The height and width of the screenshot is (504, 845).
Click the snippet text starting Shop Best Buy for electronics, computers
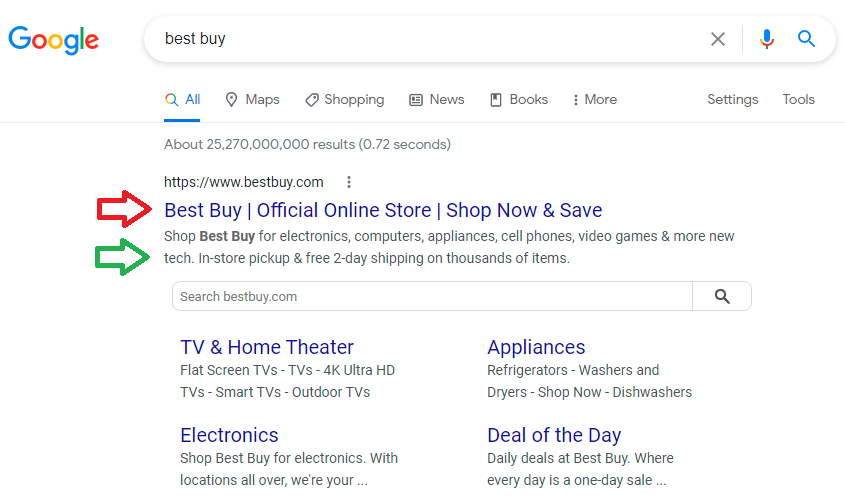(449, 247)
